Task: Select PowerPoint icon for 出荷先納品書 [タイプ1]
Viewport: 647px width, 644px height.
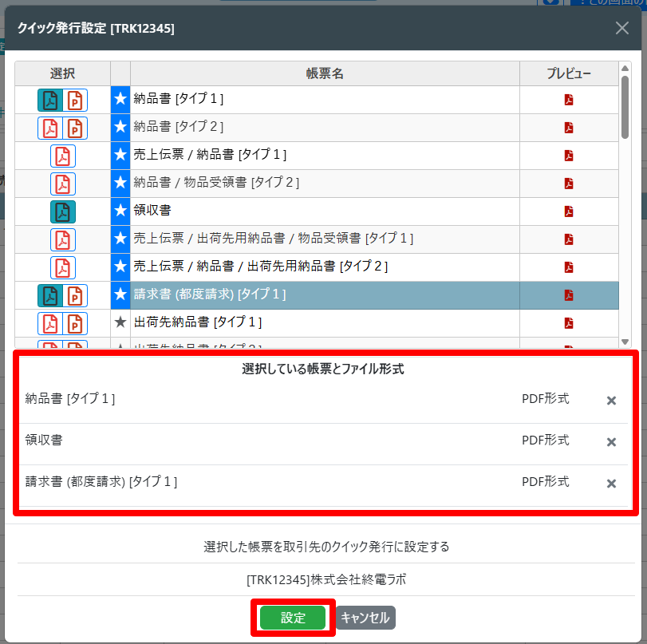Action: (x=75, y=323)
